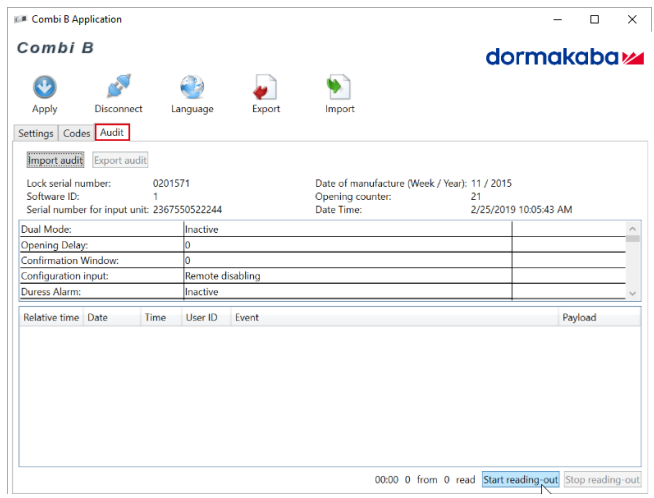Screen dimensions: 654x498
Task: Click the dormakaba logo
Action: (564, 57)
